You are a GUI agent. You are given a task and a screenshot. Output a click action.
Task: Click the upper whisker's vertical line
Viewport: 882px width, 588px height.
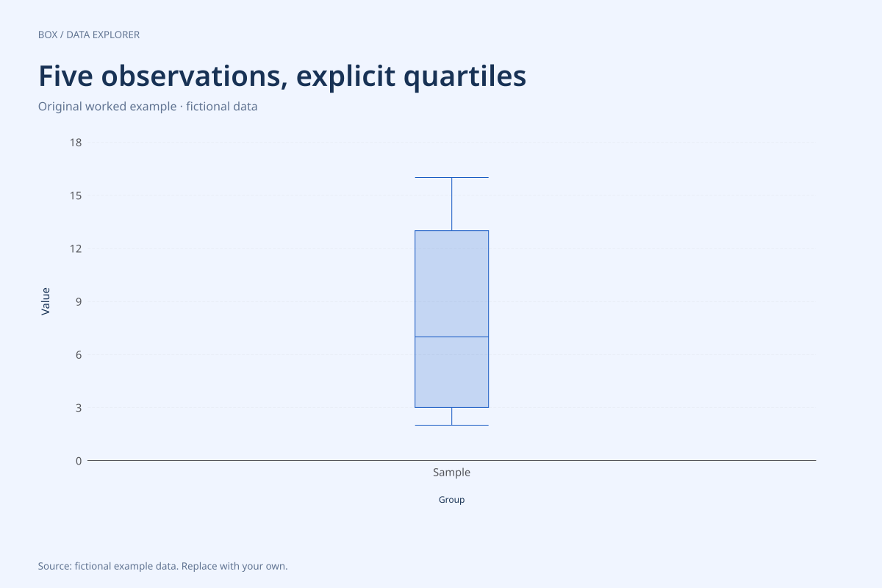click(451, 204)
